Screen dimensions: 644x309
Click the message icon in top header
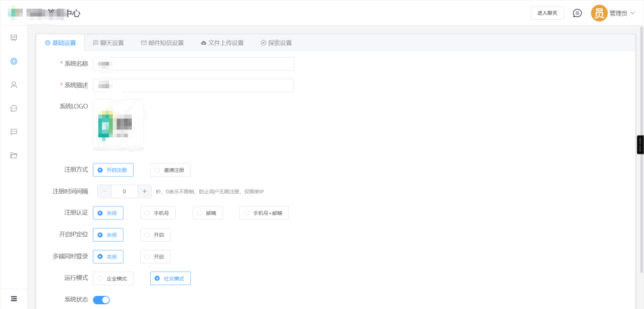click(x=577, y=13)
